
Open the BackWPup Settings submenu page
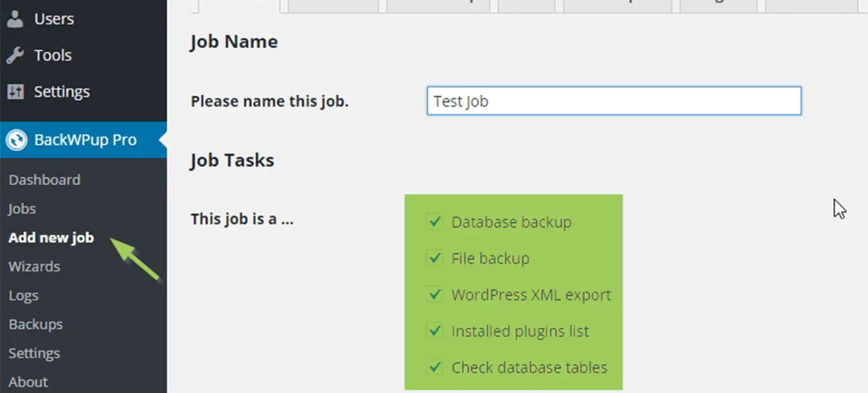(x=34, y=353)
